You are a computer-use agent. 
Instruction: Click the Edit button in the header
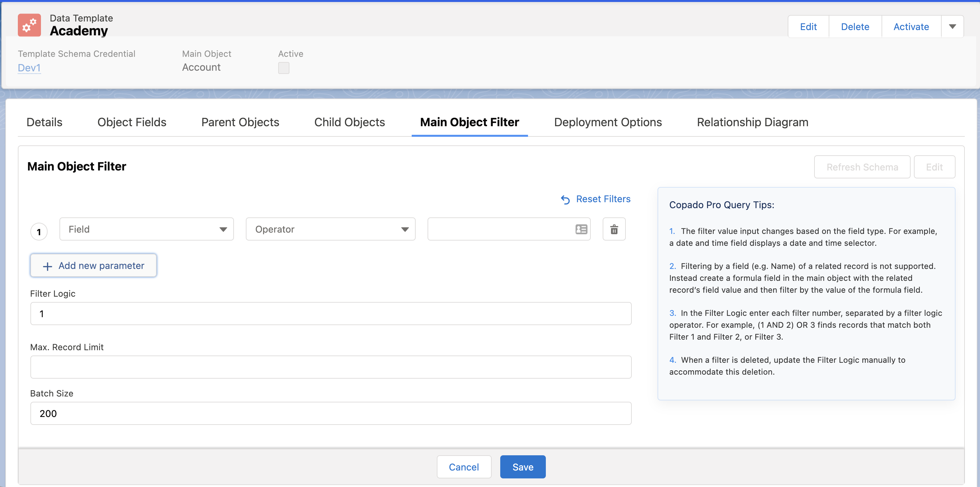809,27
